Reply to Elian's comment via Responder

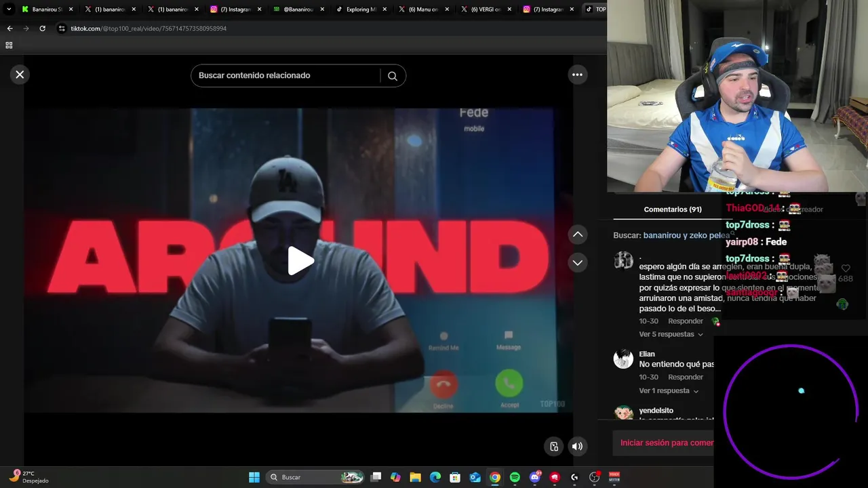685,377
